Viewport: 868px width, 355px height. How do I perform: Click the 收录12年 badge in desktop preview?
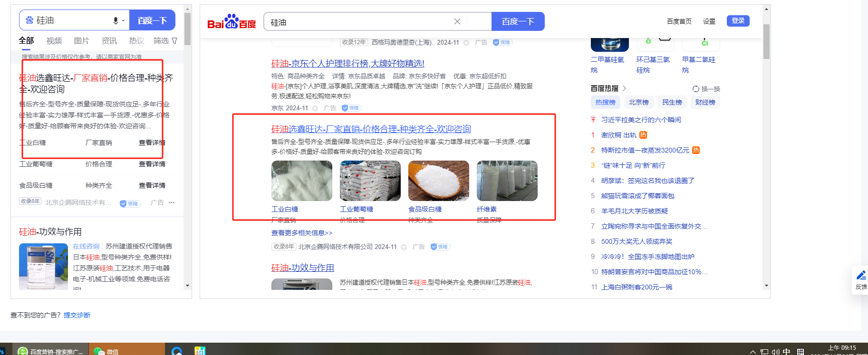[x=354, y=42]
